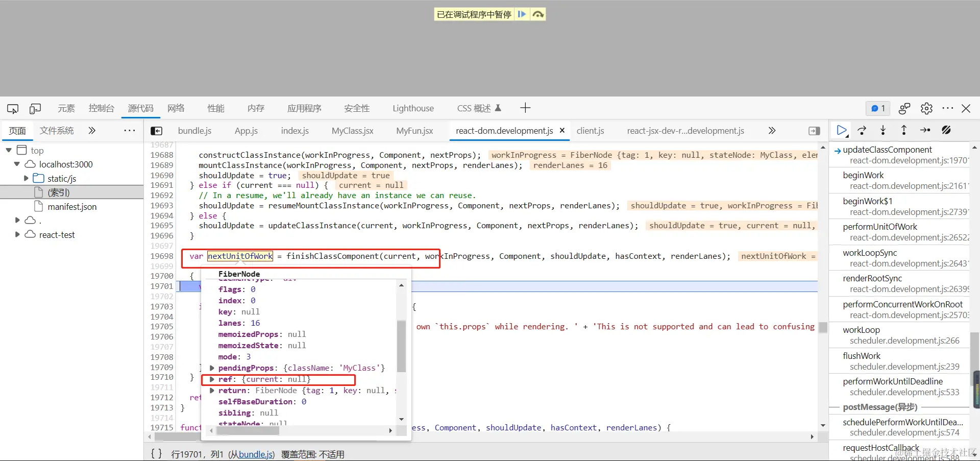Toggle device emulation icon
Screen dimensions: 980x461
click(x=35, y=108)
